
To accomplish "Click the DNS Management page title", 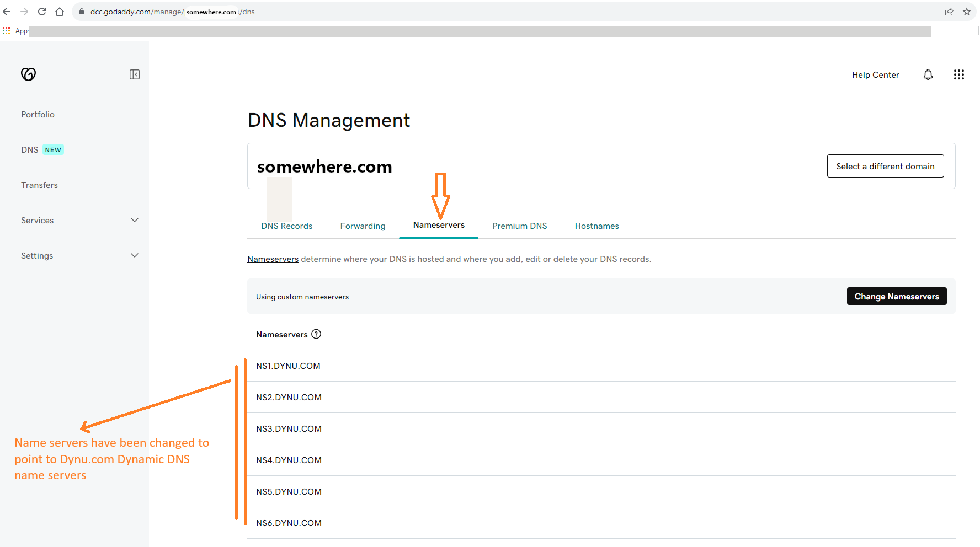I will coord(329,120).
